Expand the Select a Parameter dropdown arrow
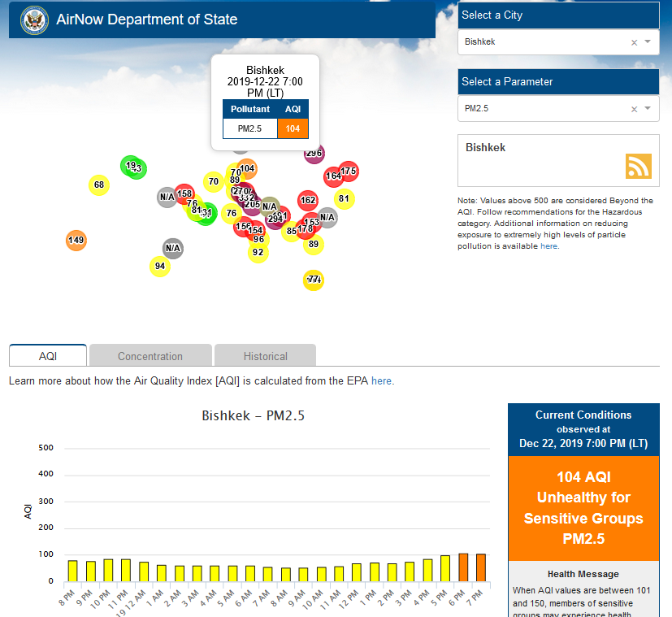The height and width of the screenshot is (617, 672). [x=648, y=108]
